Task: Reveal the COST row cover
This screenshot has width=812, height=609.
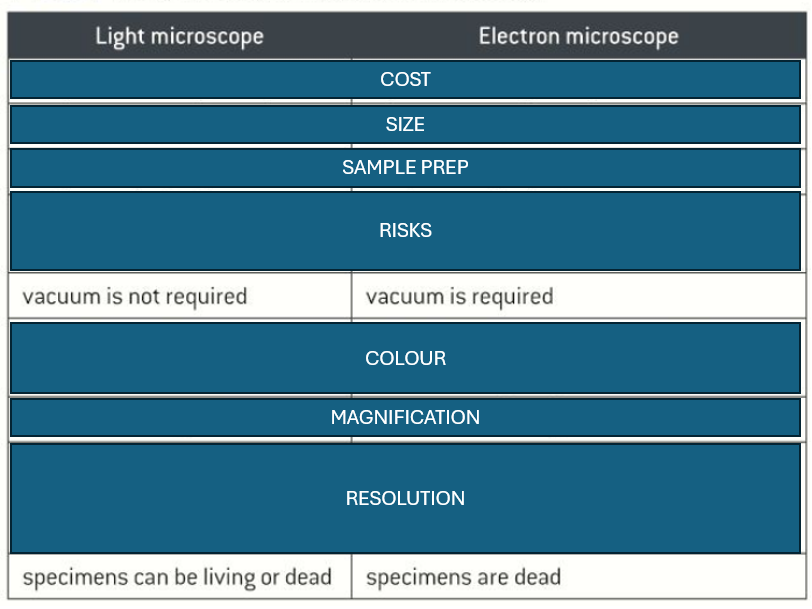Action: 405,80
